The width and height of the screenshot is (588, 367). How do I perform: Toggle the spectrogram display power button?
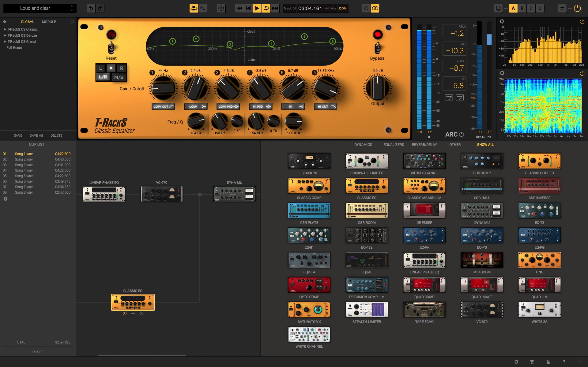click(582, 73)
